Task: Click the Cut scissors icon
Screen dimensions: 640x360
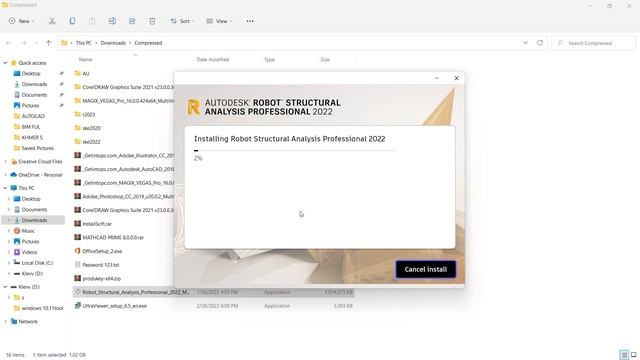Action: point(52,21)
